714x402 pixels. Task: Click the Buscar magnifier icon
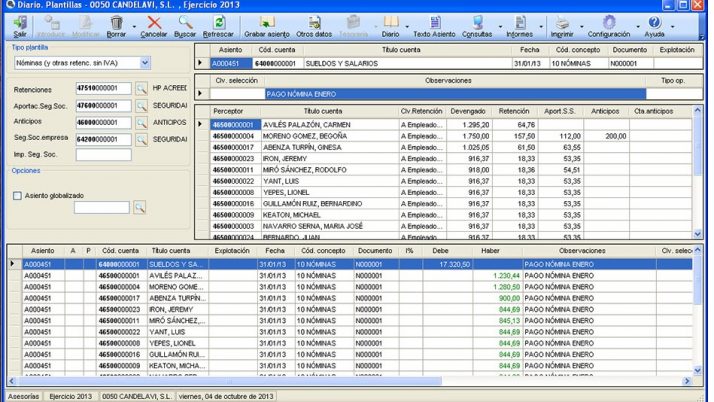click(185, 23)
